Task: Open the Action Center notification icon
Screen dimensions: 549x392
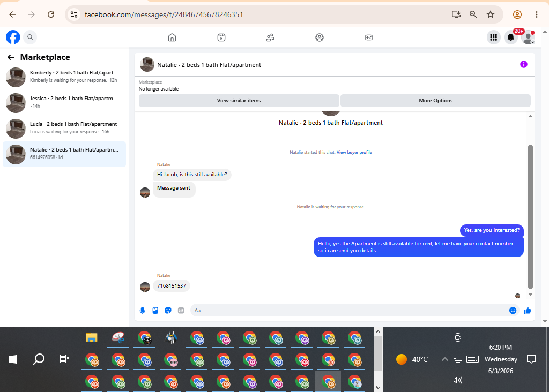Action: point(531,359)
